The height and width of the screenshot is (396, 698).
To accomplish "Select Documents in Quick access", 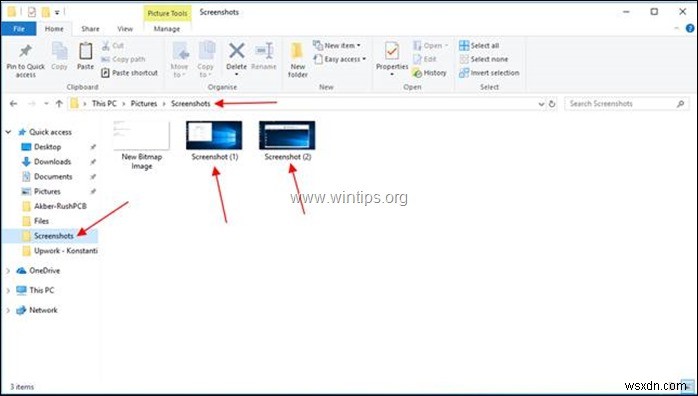I will (x=52, y=177).
